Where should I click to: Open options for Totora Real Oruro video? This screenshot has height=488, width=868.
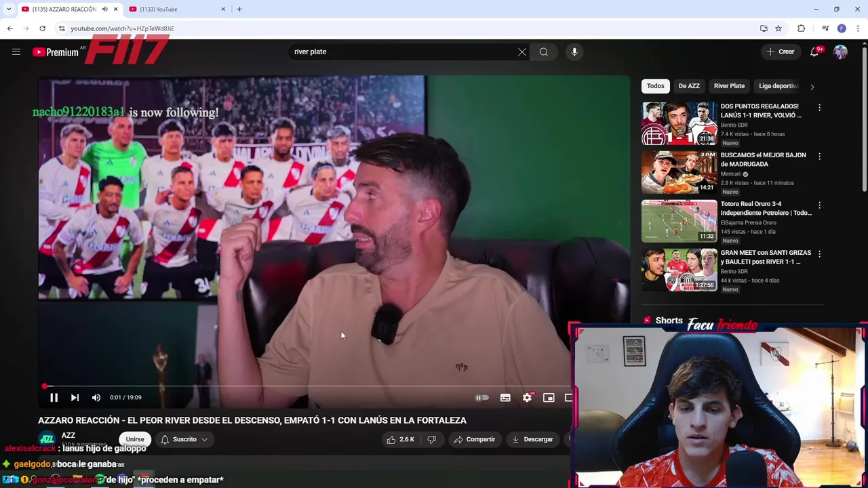point(819,205)
